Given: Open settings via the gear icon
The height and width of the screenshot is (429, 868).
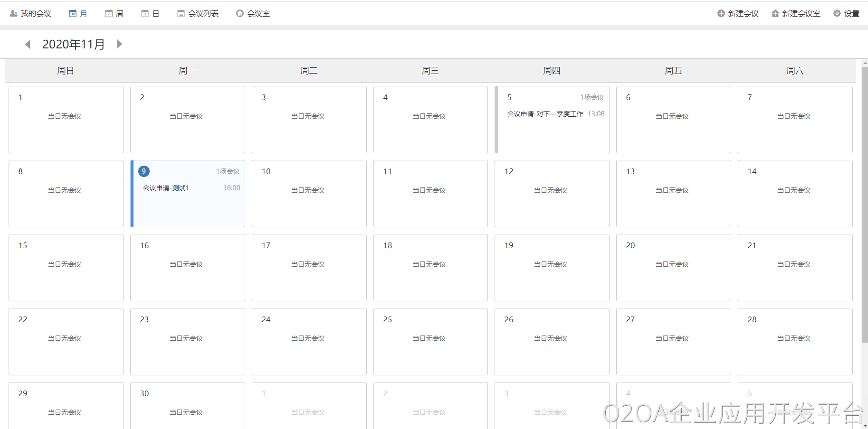Looking at the screenshot, I should coord(837,14).
